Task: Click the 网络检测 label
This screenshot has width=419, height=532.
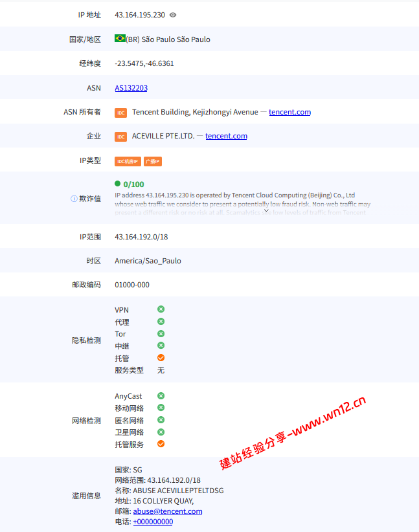Action: [87, 421]
